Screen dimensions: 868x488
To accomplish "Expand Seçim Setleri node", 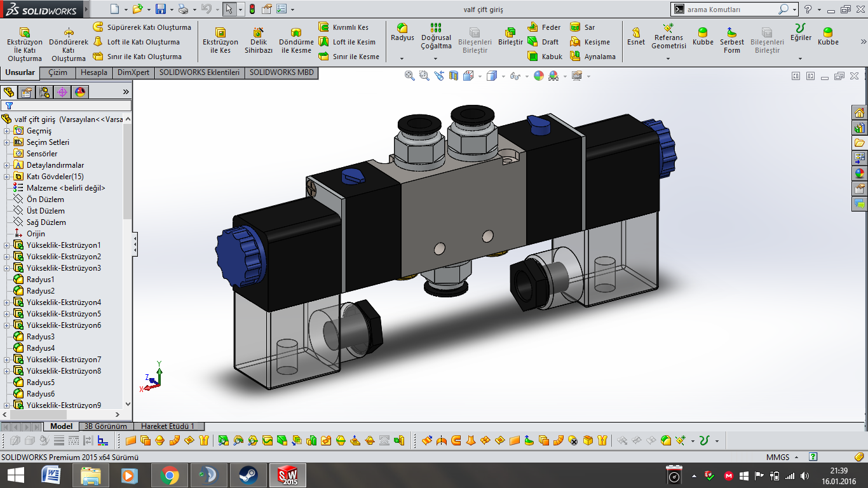I will (x=7, y=142).
